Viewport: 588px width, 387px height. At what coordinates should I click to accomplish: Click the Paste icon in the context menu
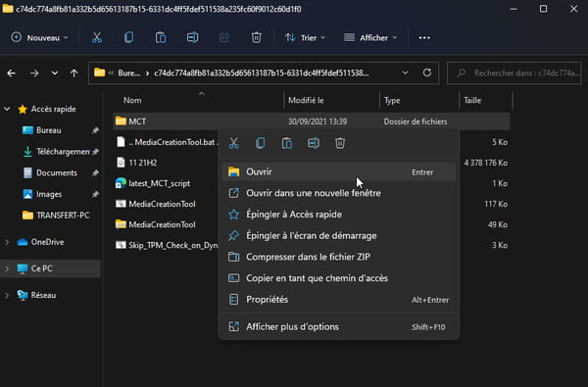(287, 143)
